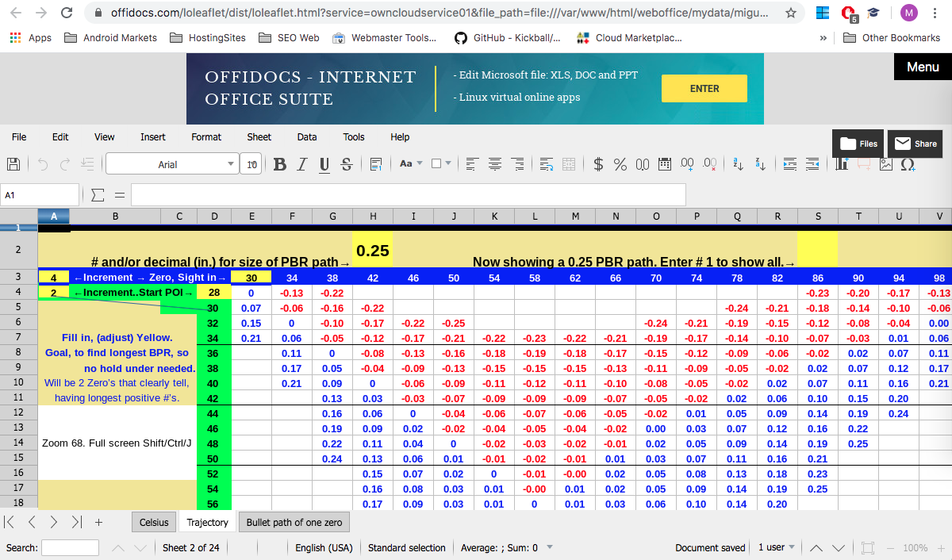Apply date format from the toolbar

pos(664,164)
